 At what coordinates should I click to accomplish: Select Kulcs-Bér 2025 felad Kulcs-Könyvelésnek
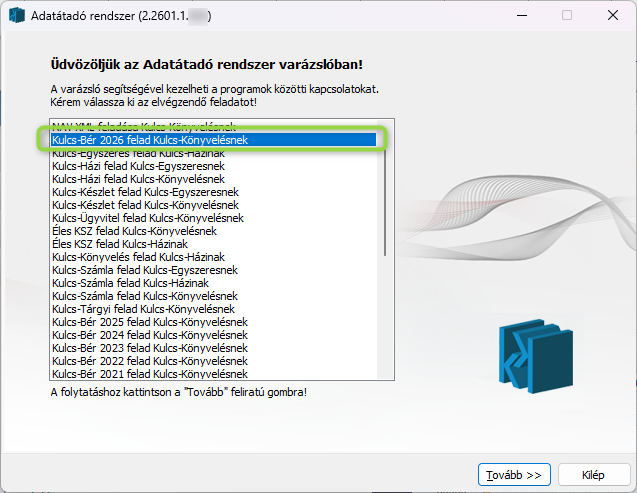coord(214,322)
